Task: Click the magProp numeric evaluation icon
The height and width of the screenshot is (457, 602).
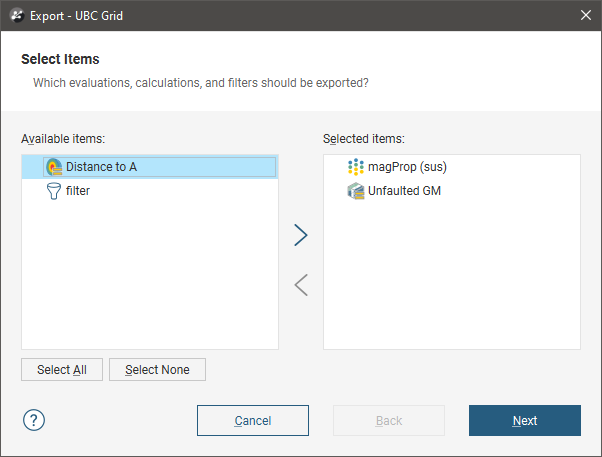Action: [355, 167]
